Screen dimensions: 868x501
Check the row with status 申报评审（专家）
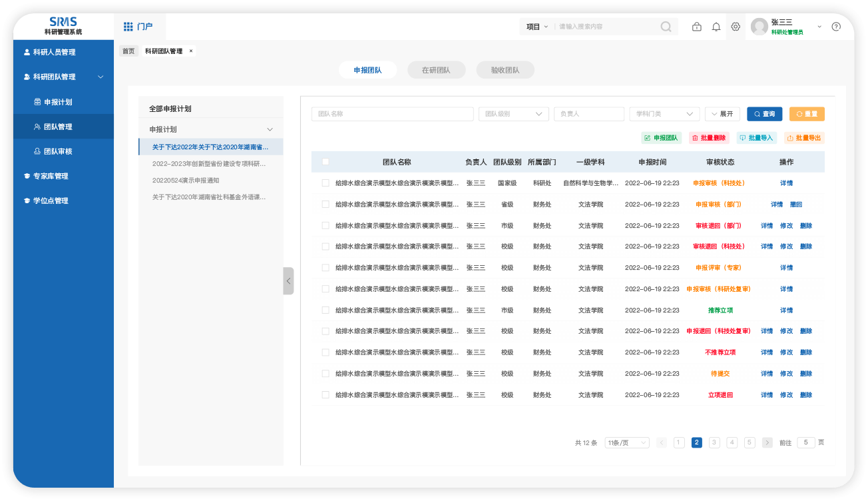325,267
